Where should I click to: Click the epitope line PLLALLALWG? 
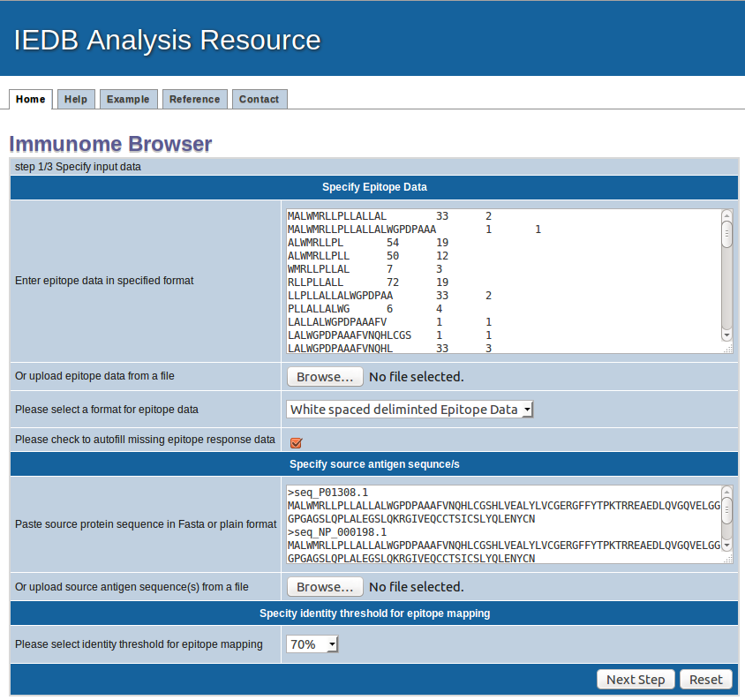[319, 309]
